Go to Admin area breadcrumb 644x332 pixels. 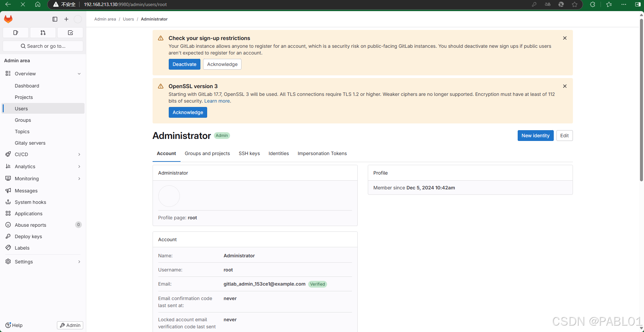click(x=105, y=19)
